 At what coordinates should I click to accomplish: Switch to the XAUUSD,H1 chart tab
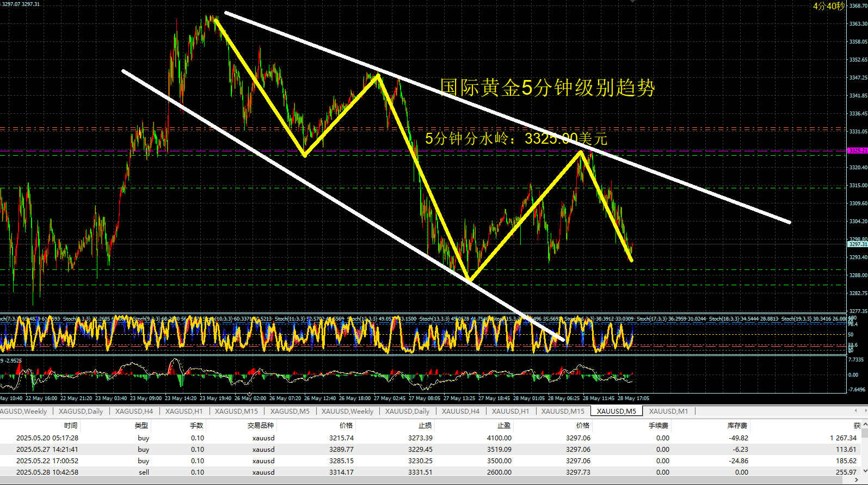pos(510,412)
